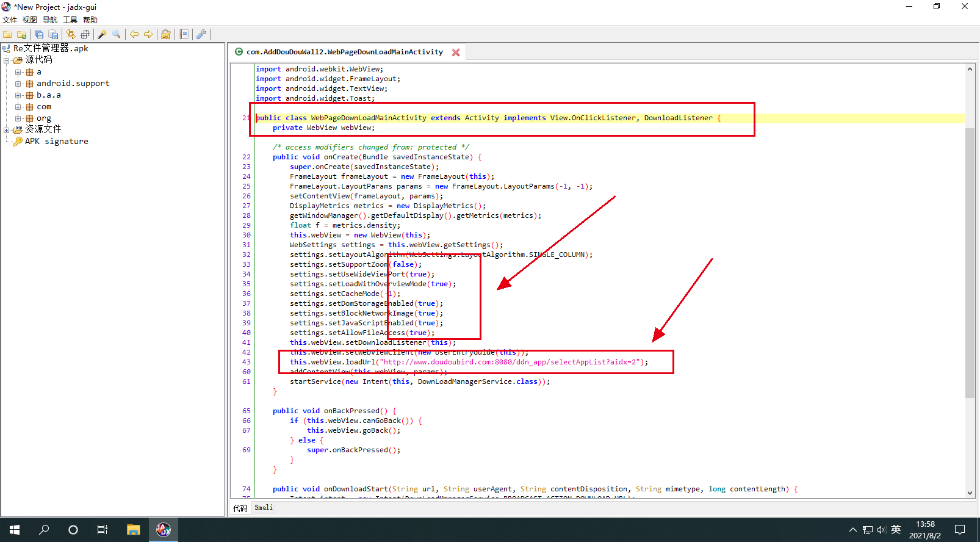Click the package icon next to android.support
This screenshot has height=542, width=980.
coord(29,84)
